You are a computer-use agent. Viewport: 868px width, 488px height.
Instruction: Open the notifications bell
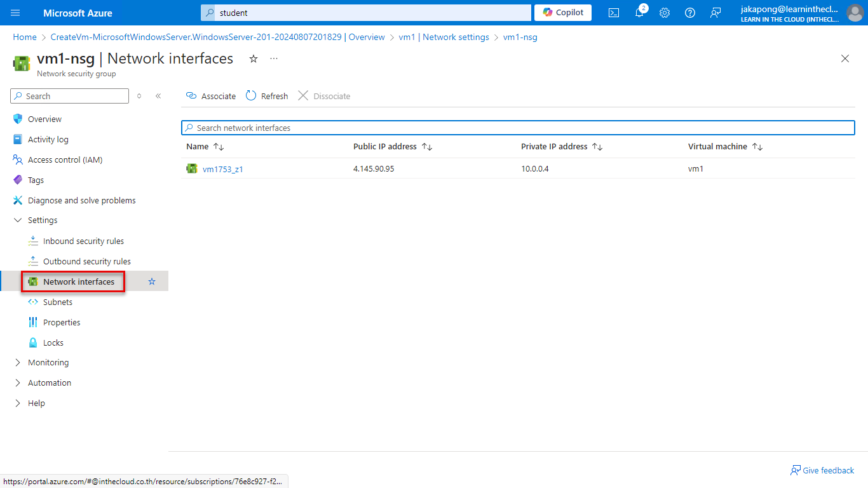(x=639, y=13)
